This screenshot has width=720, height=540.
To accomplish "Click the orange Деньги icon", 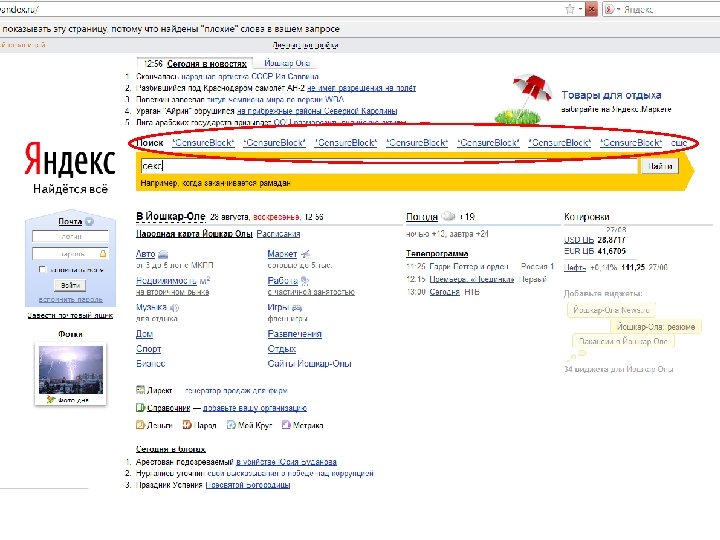I will (141, 425).
